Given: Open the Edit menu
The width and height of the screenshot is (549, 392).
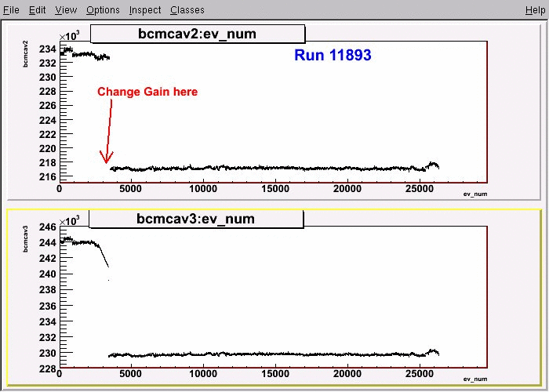Looking at the screenshot, I should 37,9.
